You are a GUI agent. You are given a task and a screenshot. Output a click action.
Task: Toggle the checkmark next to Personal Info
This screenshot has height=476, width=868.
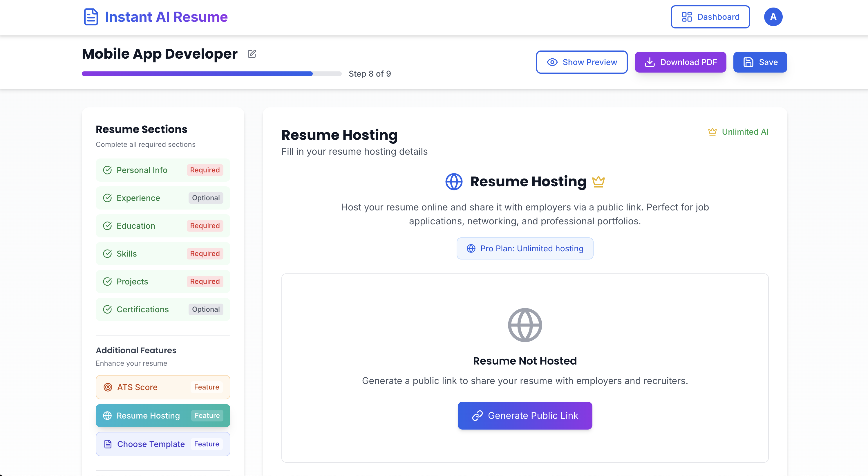[108, 170]
